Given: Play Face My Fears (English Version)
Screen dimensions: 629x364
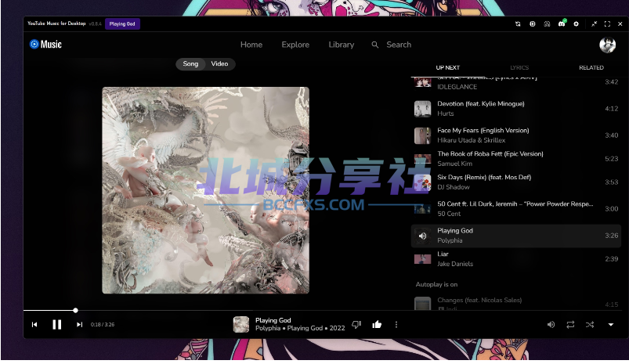Looking at the screenshot, I should click(516, 135).
